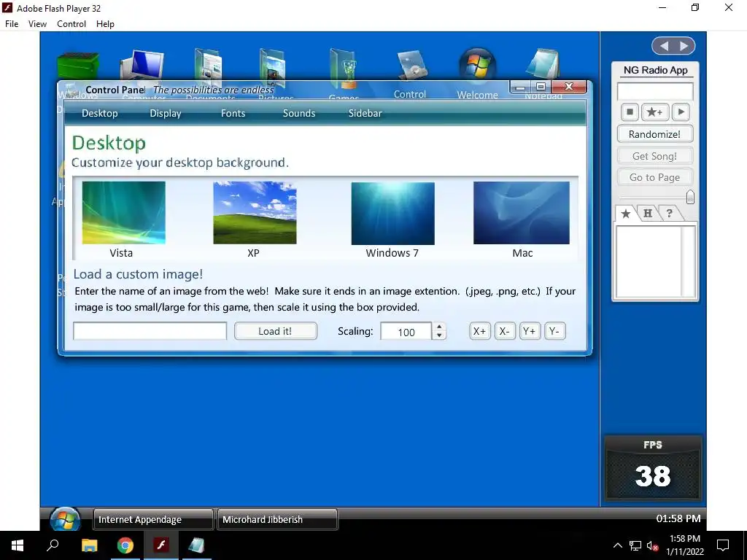
Task: Increase Scaling with the up arrow
Action: coord(439,327)
